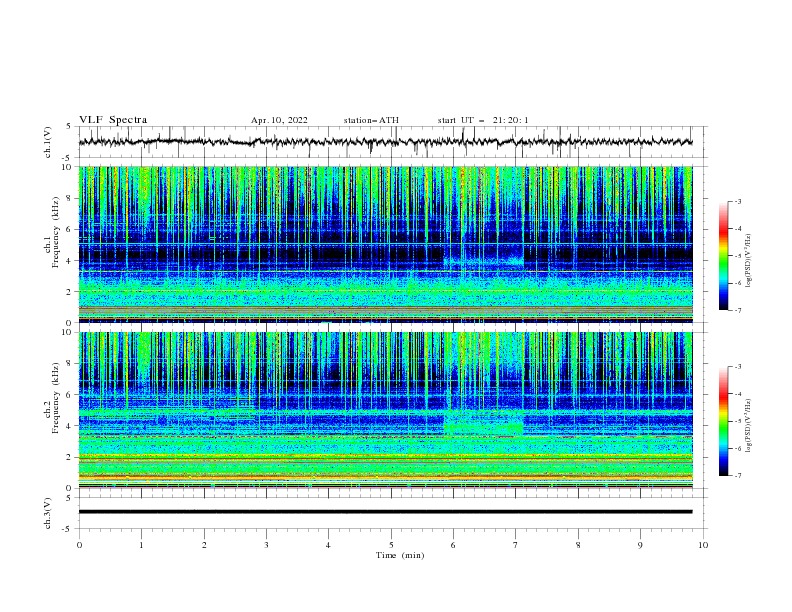Click the "-3" tick on ch.1 colorbar
Image resolution: width=792 pixels, height=612 pixels.
pos(737,201)
